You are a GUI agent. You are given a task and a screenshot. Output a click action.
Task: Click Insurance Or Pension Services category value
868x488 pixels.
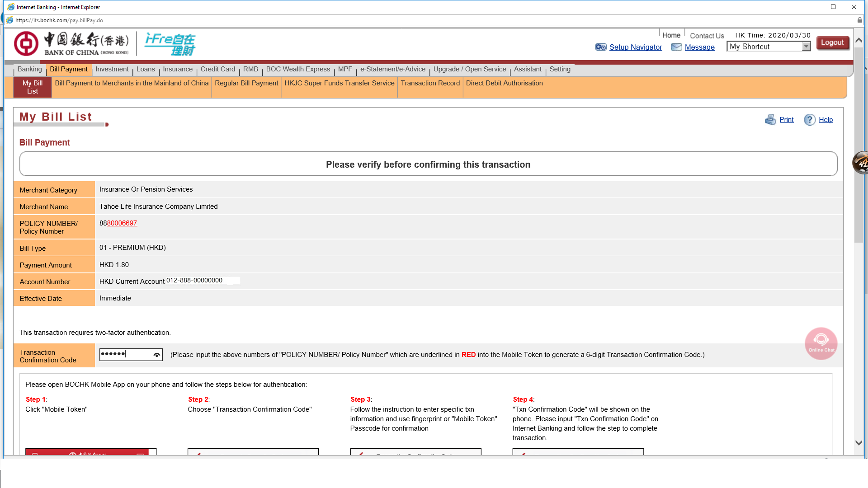coord(146,189)
